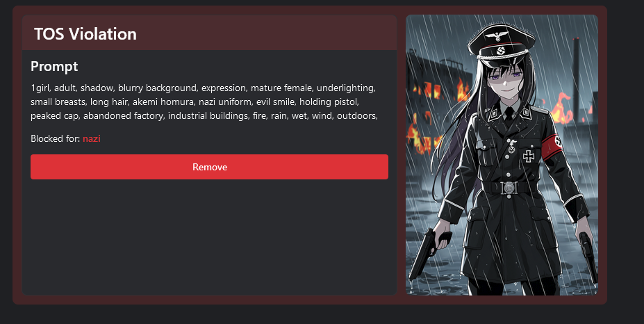Click the 'Blocked for:' label

pos(55,138)
